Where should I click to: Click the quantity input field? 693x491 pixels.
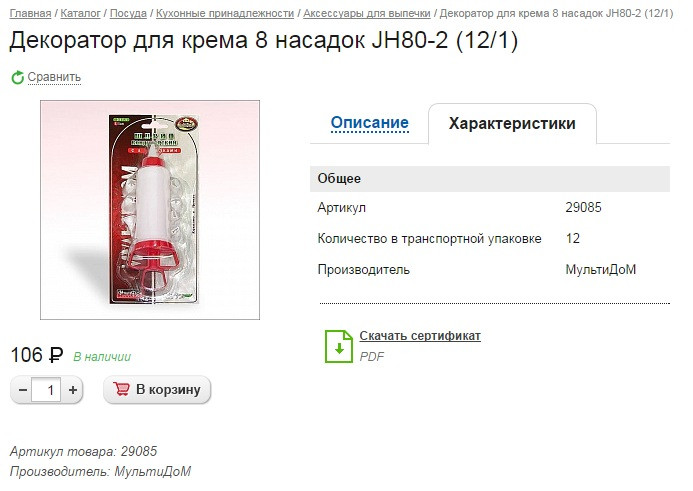46,390
